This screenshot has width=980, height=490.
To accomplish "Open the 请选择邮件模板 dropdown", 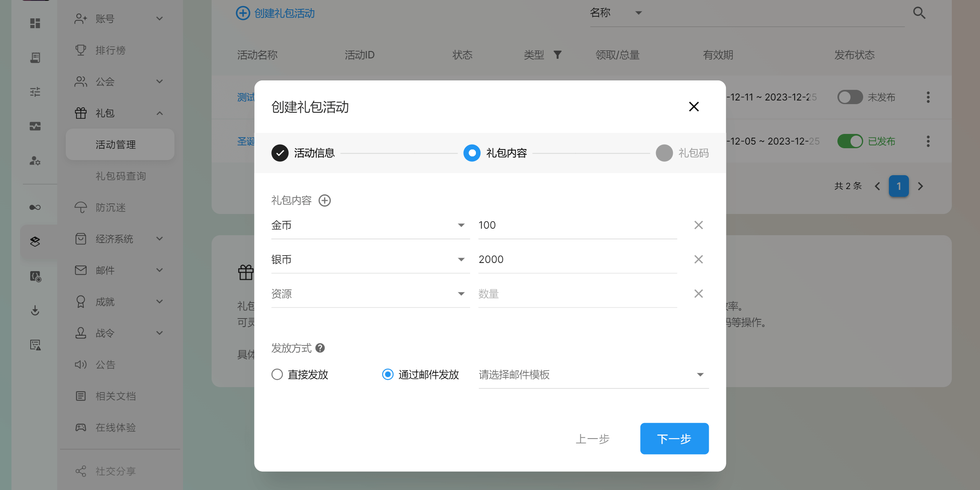I will click(593, 374).
